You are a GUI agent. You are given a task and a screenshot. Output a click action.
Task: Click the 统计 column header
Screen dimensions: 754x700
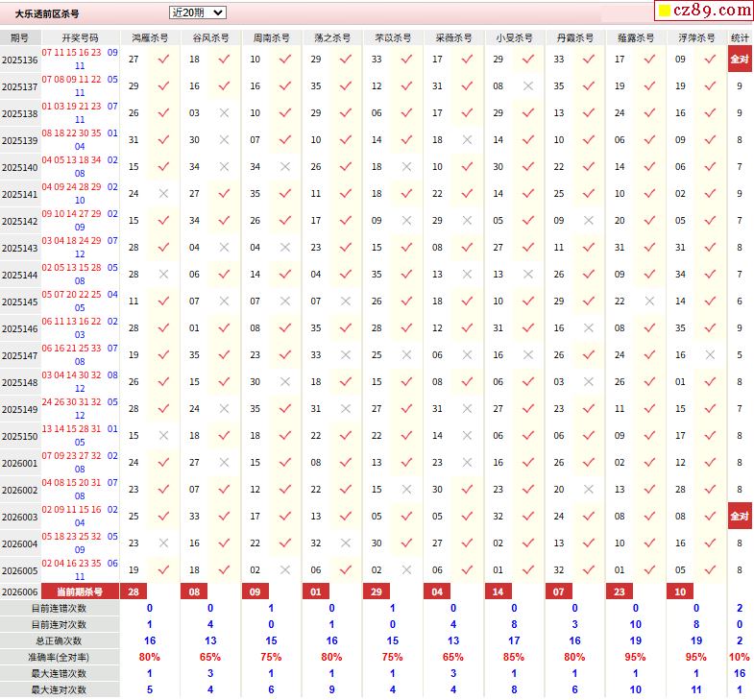(740, 37)
